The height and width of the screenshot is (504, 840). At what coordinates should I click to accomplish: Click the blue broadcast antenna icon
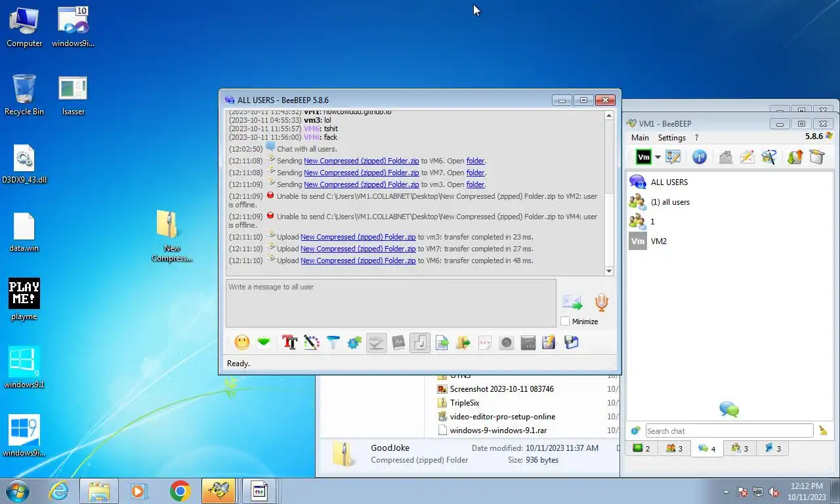[x=700, y=157]
